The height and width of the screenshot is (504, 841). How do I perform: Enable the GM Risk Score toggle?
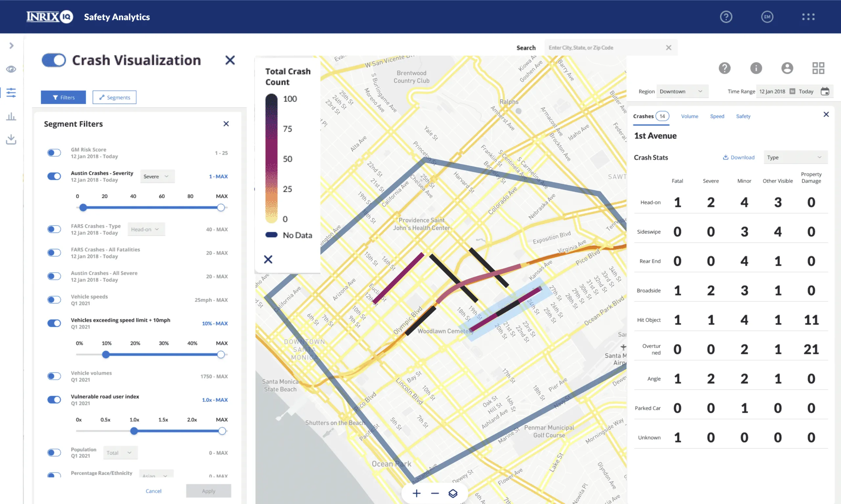pos(54,153)
